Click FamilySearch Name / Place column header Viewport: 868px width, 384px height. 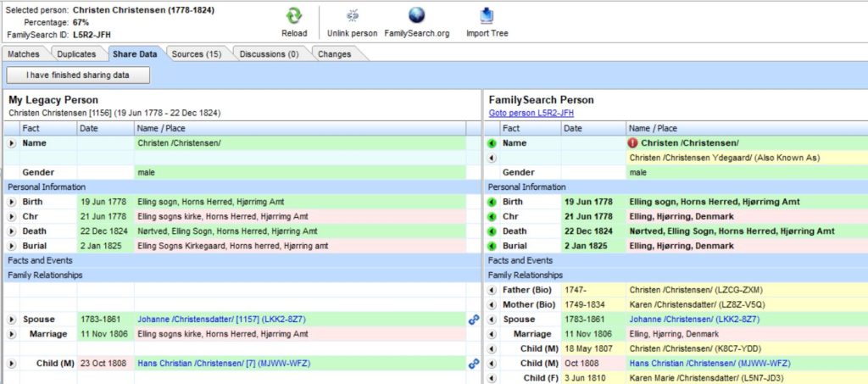(x=747, y=128)
